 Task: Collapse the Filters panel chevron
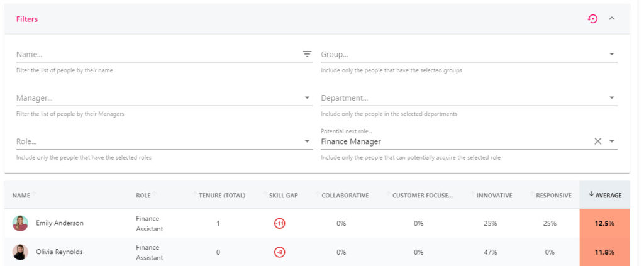pos(611,18)
